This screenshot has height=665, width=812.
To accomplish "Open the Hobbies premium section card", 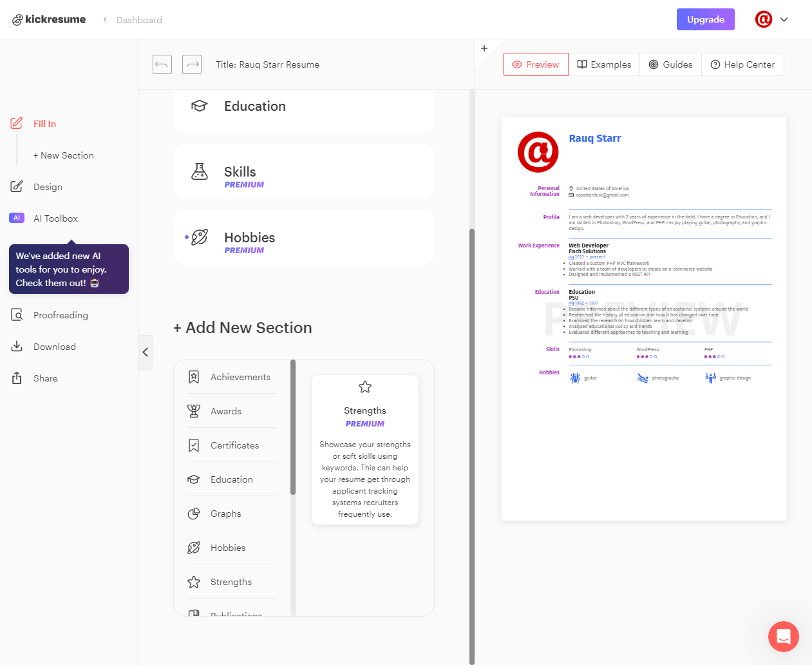I will pyautogui.click(x=304, y=237).
